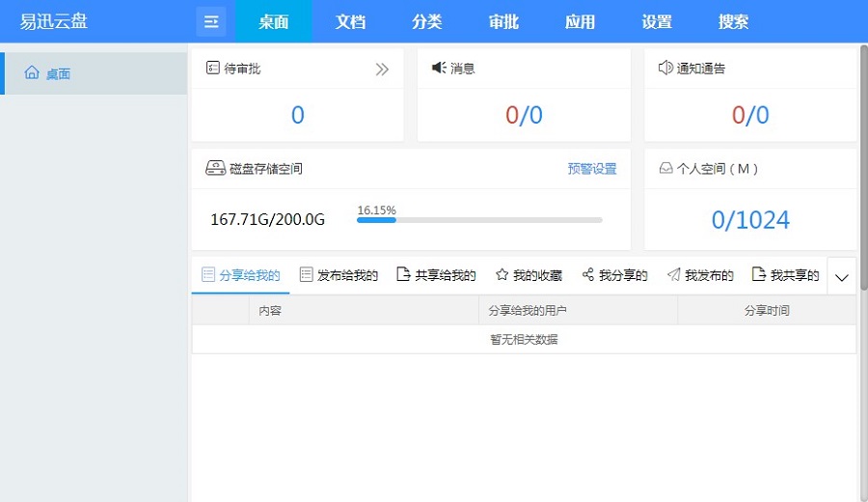Click the share icon of 我分享的
868x502 pixels.
[588, 274]
